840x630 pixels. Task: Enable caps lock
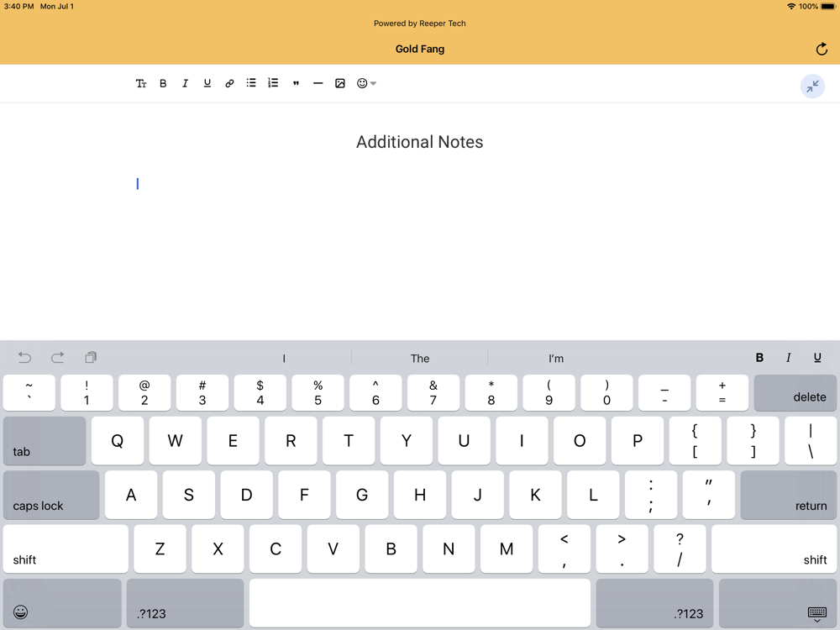51,495
